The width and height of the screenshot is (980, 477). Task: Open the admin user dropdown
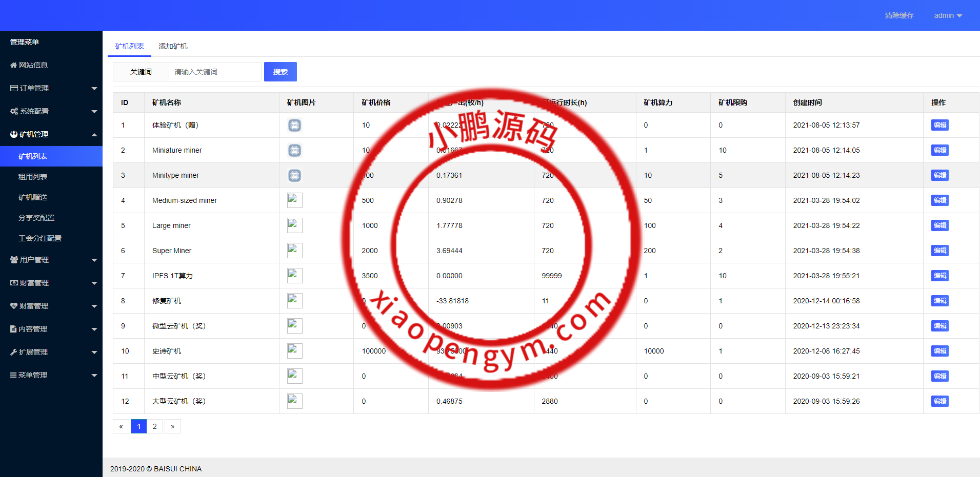[x=948, y=15]
